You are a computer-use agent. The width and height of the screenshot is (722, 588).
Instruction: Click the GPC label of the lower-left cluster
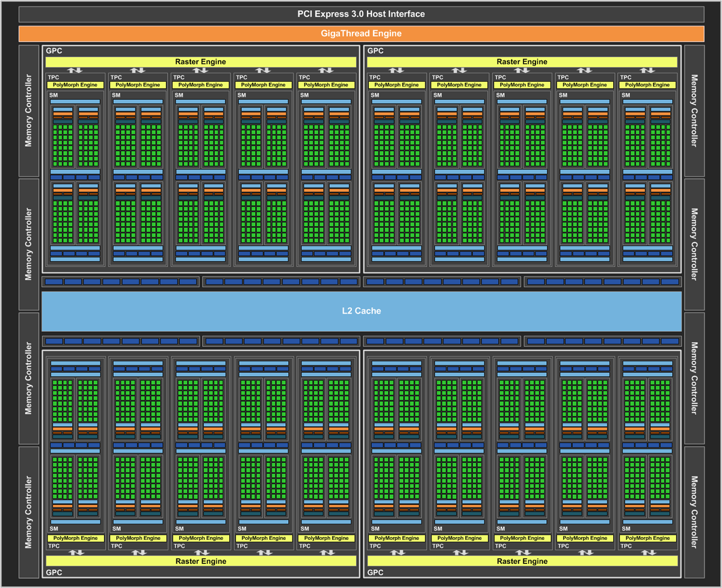click(54, 573)
